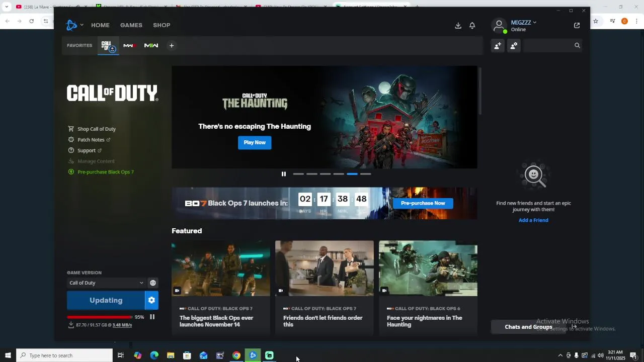Click the friends search magnifier icon
This screenshot has height=362, width=644.
click(x=577, y=46)
